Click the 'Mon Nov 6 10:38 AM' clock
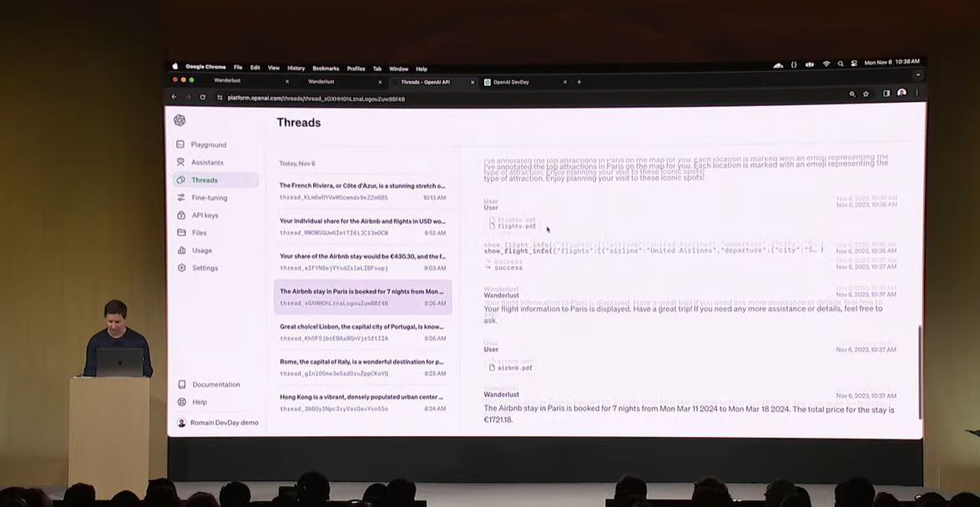980x507 pixels. tap(892, 63)
